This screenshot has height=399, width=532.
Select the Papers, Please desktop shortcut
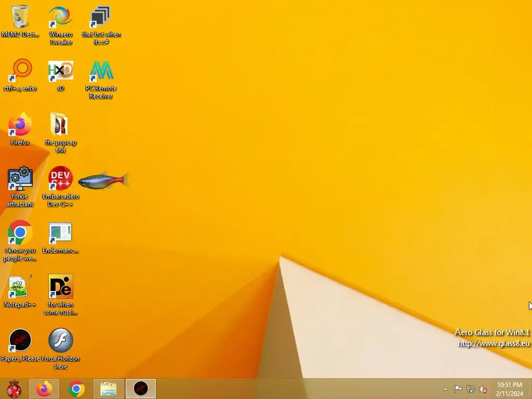[20, 345]
